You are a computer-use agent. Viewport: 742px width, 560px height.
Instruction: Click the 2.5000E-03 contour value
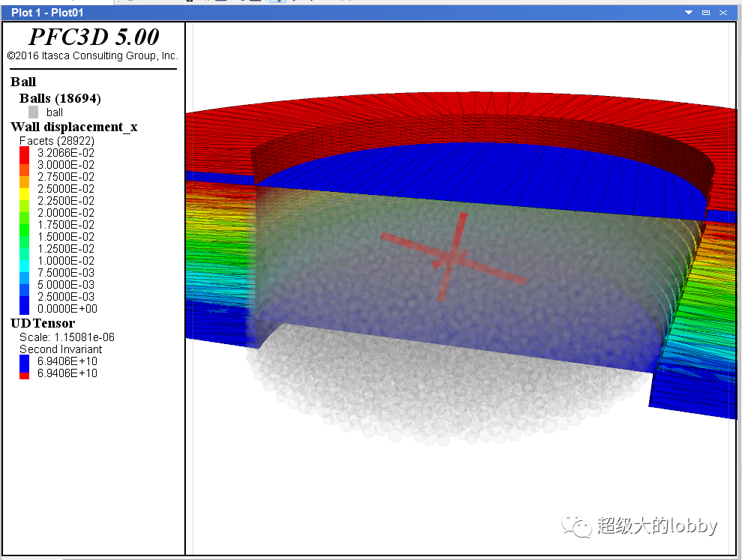(66, 297)
